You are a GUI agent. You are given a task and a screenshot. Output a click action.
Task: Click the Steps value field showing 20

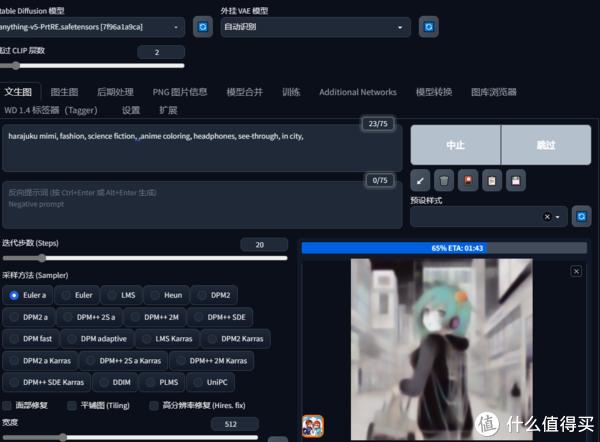(x=264, y=245)
